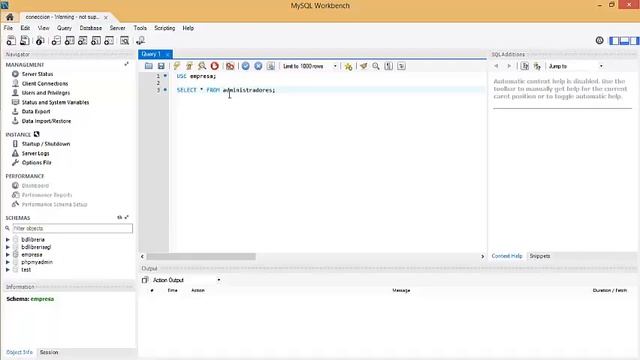
Task: Expand the bdlibreriasql schema
Action: tap(8, 247)
